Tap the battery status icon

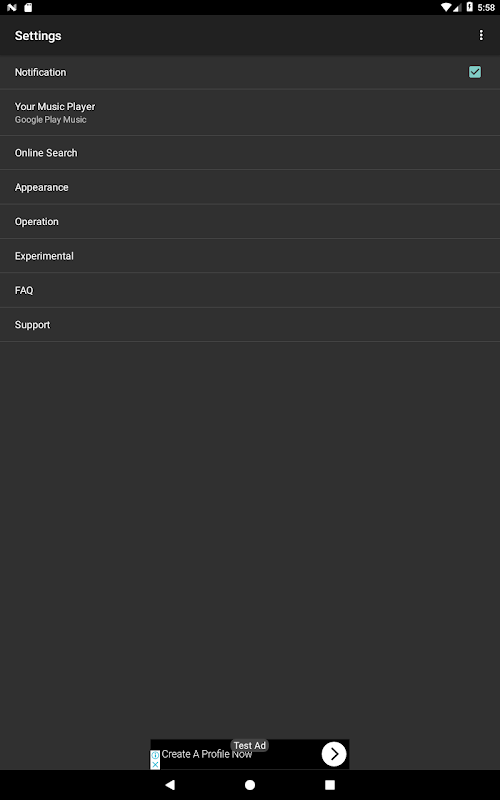pos(470,7)
